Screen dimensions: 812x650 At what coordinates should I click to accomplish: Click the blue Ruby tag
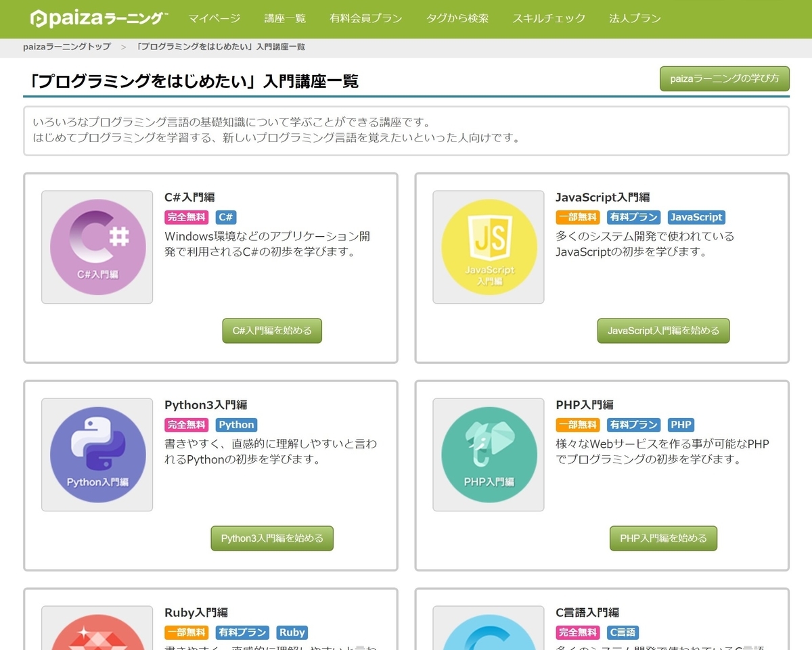[292, 632]
